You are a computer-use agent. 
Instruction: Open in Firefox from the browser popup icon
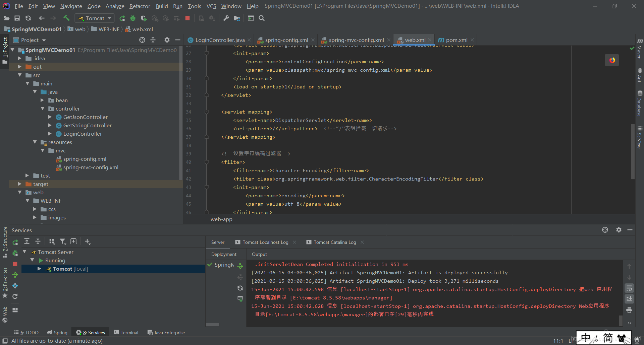[612, 60]
